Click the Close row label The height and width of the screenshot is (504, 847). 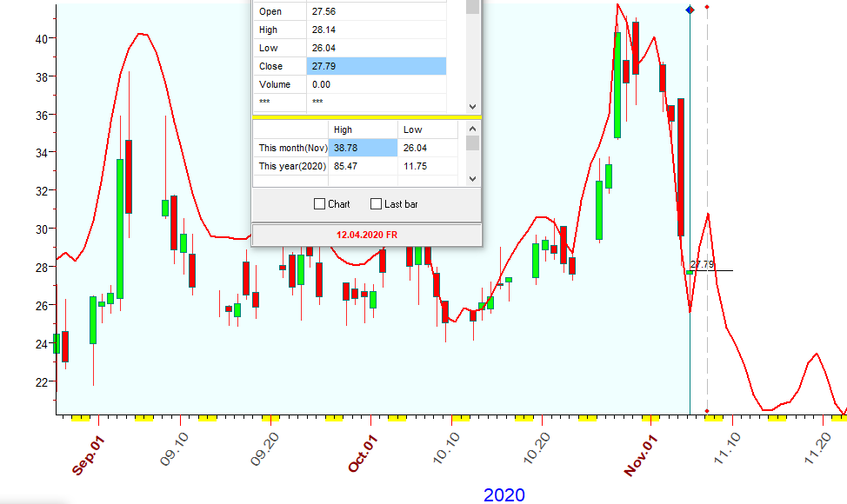[x=280, y=66]
